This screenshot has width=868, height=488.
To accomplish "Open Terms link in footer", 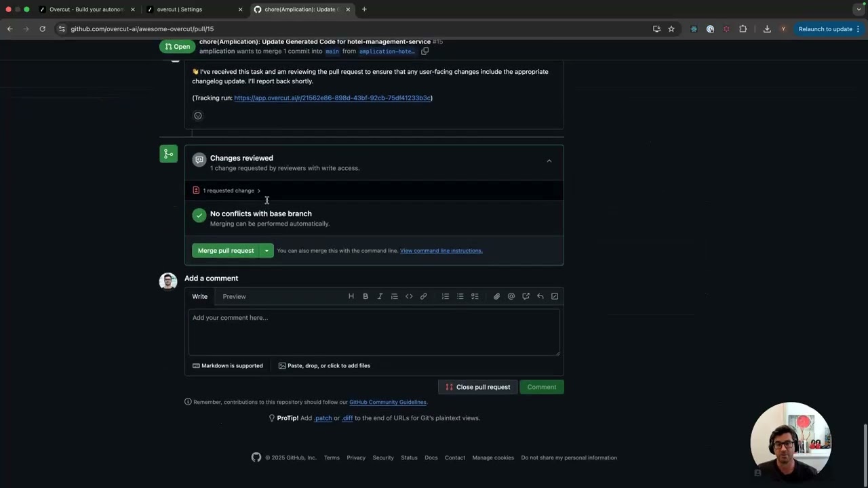I will (332, 457).
